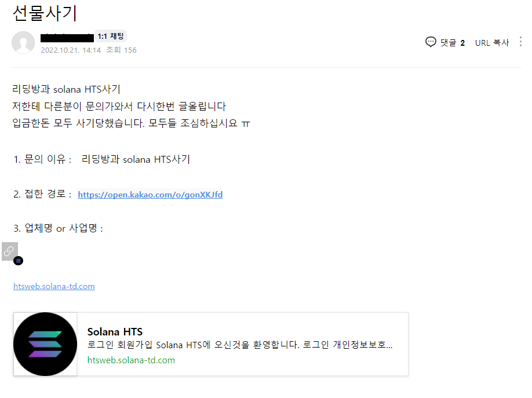Viewport: 532px width, 398px height.
Task: Click the 조회 156 view count
Action: pos(121,50)
